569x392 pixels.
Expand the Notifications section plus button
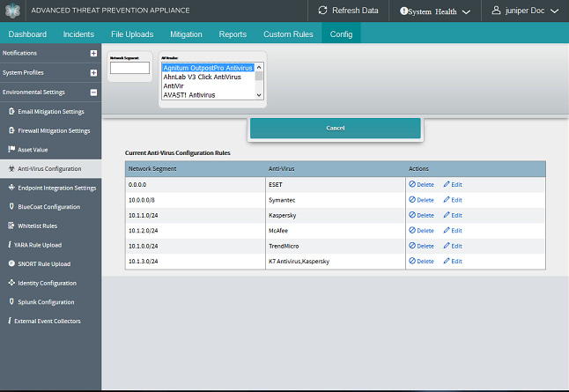[x=93, y=53]
